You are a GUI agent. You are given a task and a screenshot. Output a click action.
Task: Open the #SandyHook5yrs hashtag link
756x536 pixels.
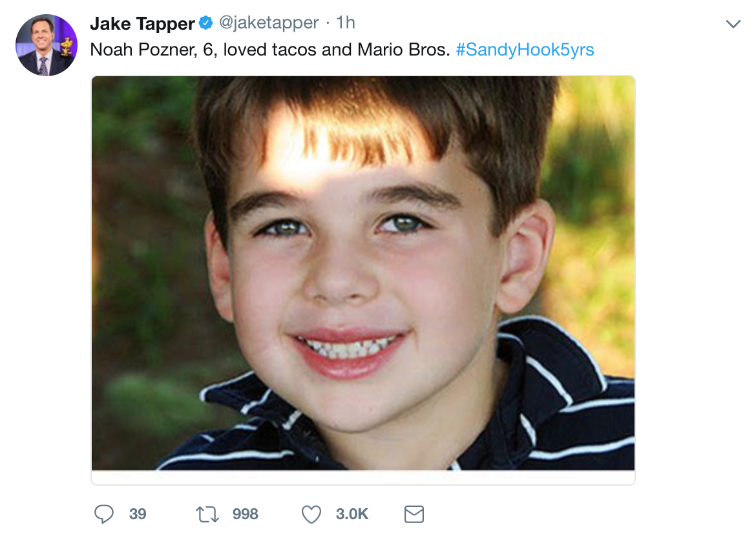point(525,50)
